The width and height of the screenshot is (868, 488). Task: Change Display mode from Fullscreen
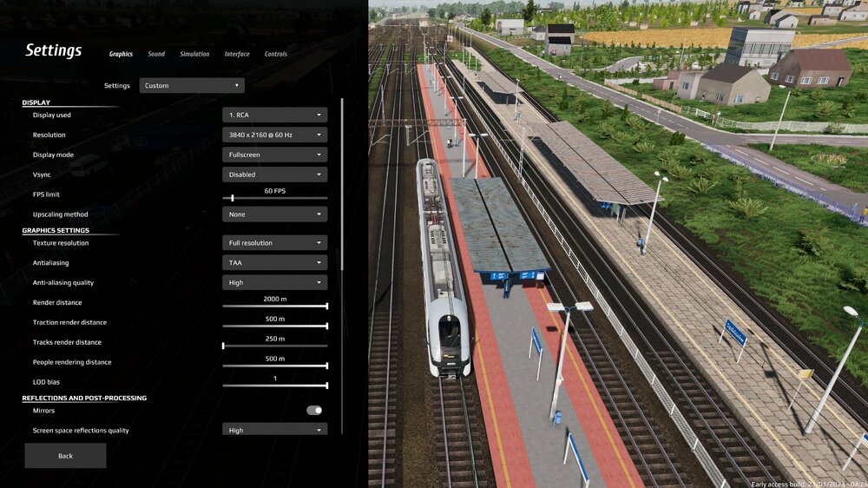[x=274, y=155]
